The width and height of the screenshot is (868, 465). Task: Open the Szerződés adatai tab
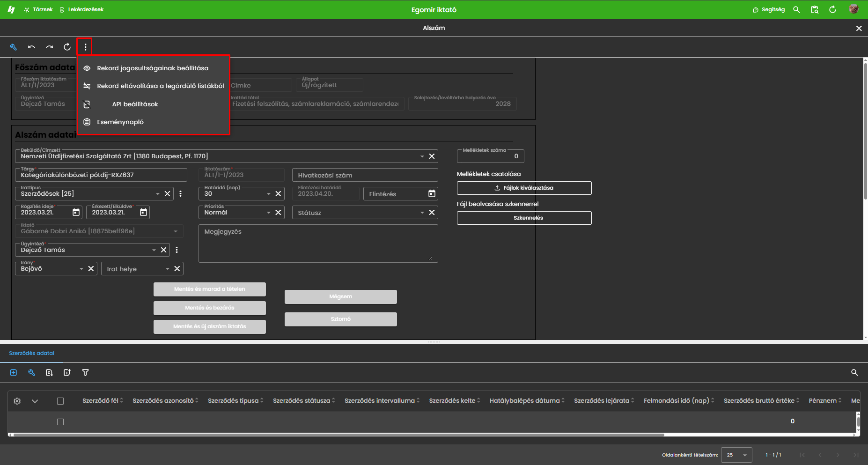click(31, 353)
